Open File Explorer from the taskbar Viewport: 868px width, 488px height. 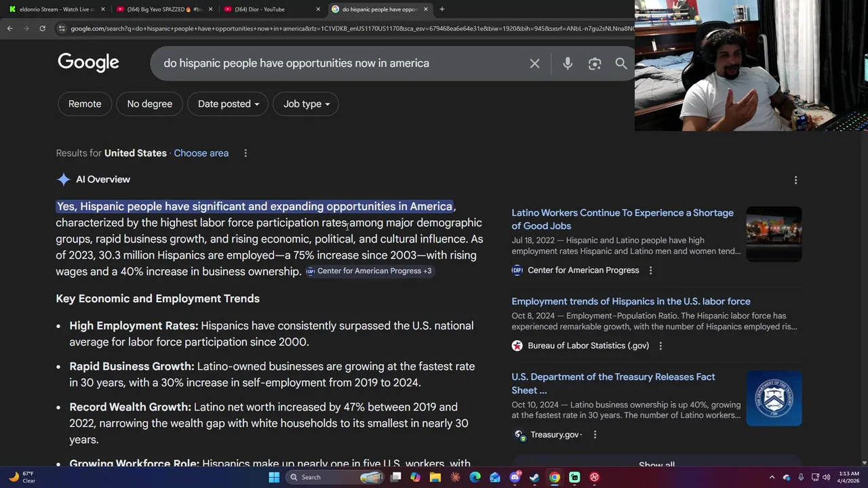[x=435, y=477]
